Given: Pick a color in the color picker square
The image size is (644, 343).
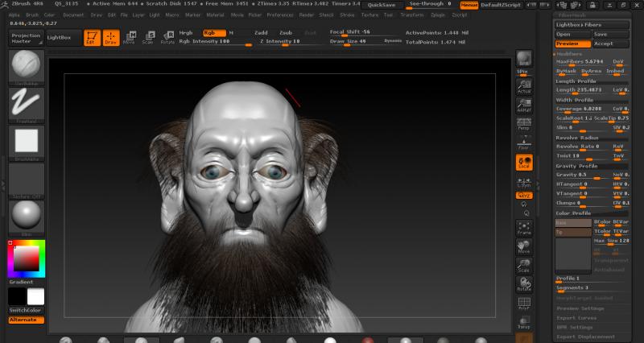Looking at the screenshot, I should [26, 257].
